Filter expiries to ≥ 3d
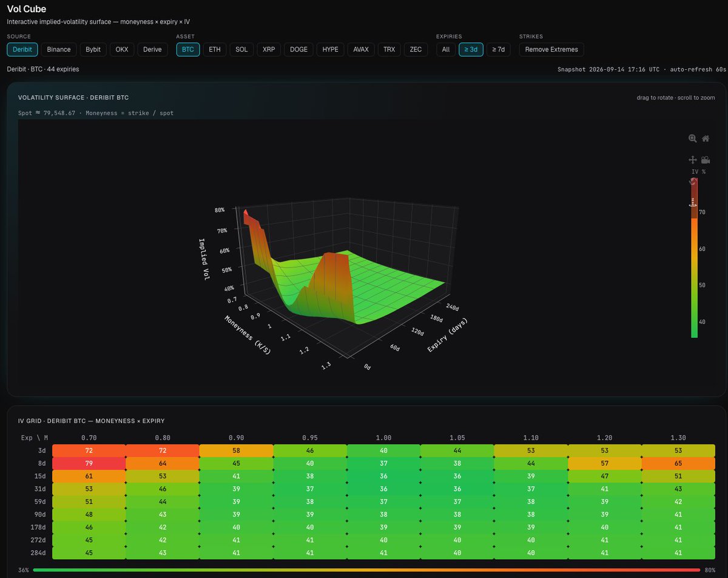 click(x=470, y=49)
